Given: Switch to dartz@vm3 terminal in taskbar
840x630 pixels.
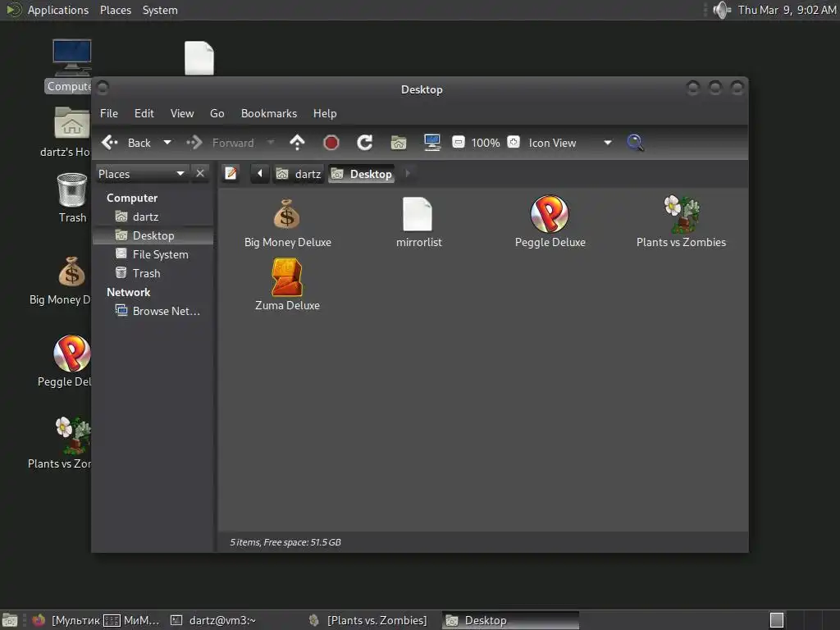Looking at the screenshot, I should 213,620.
